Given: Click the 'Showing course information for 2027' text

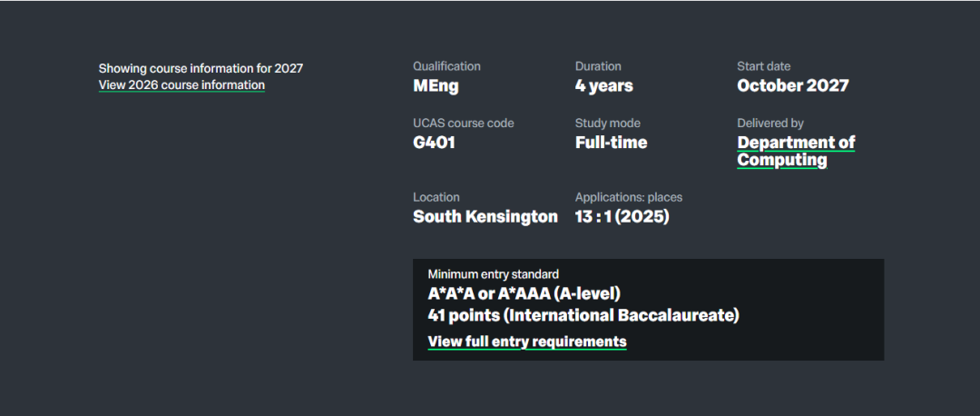Looking at the screenshot, I should [201, 68].
